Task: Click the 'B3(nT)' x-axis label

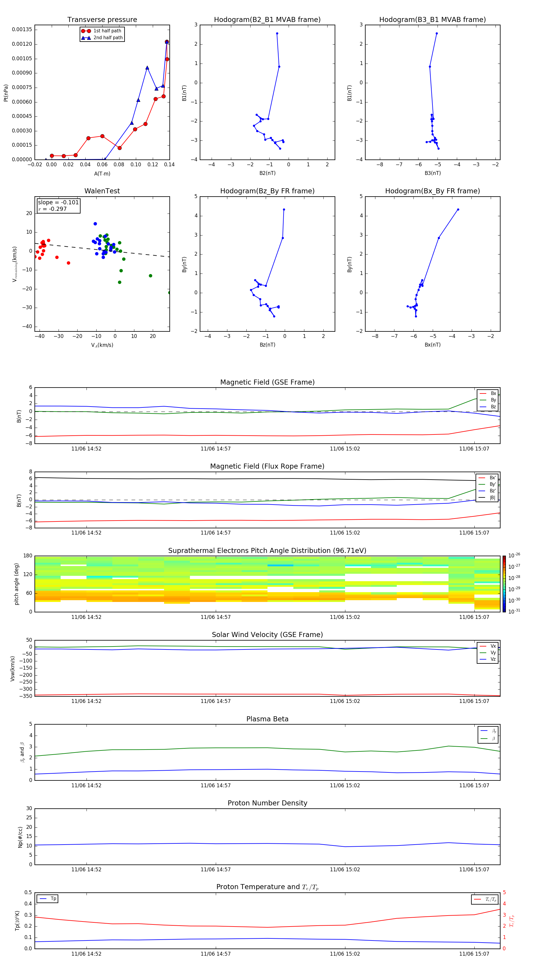Action: [432, 173]
